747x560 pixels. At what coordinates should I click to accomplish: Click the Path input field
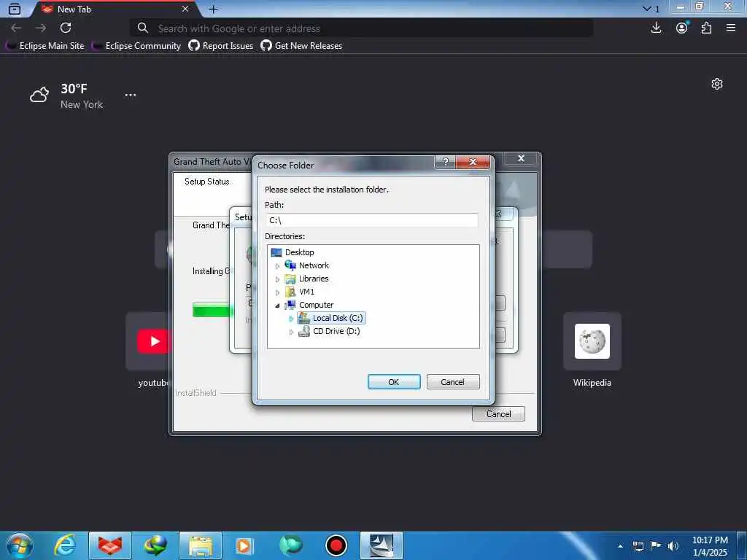pos(372,220)
